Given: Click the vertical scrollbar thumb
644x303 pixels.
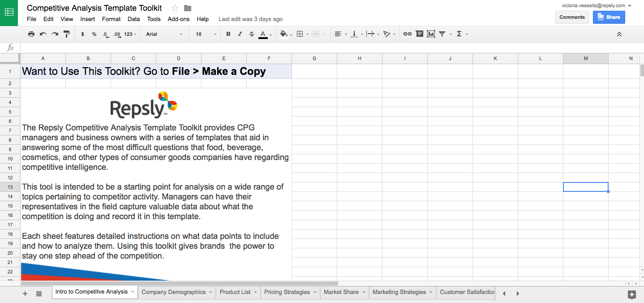Looking at the screenshot, I should click(x=642, y=70).
